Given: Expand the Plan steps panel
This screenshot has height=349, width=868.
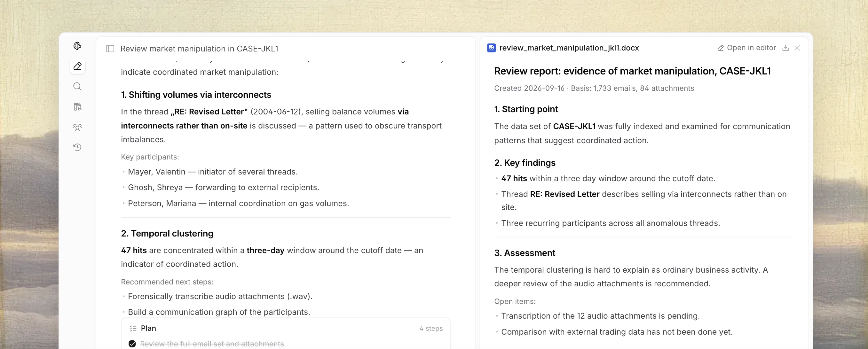Looking at the screenshot, I should [286, 328].
